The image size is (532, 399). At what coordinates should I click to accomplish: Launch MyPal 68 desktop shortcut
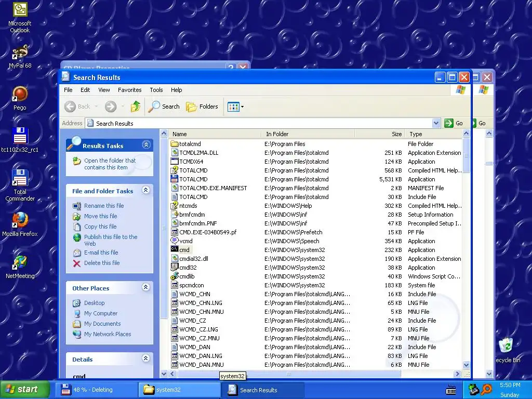coord(20,56)
